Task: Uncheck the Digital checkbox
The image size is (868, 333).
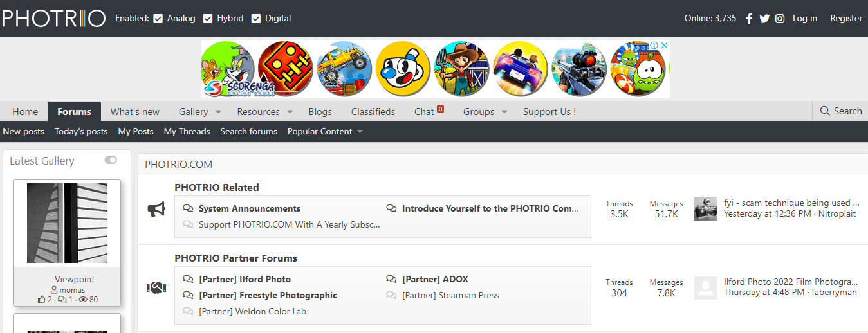Action: point(256,19)
